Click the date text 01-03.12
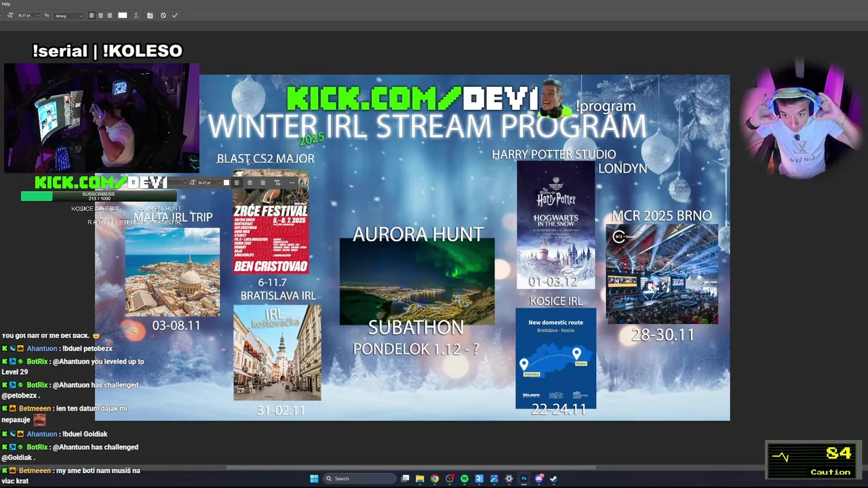 [x=553, y=281]
